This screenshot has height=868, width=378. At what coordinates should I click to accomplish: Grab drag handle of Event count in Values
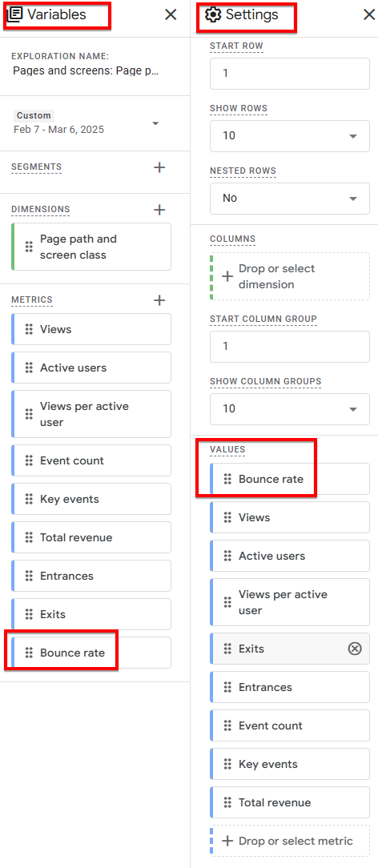(x=227, y=725)
